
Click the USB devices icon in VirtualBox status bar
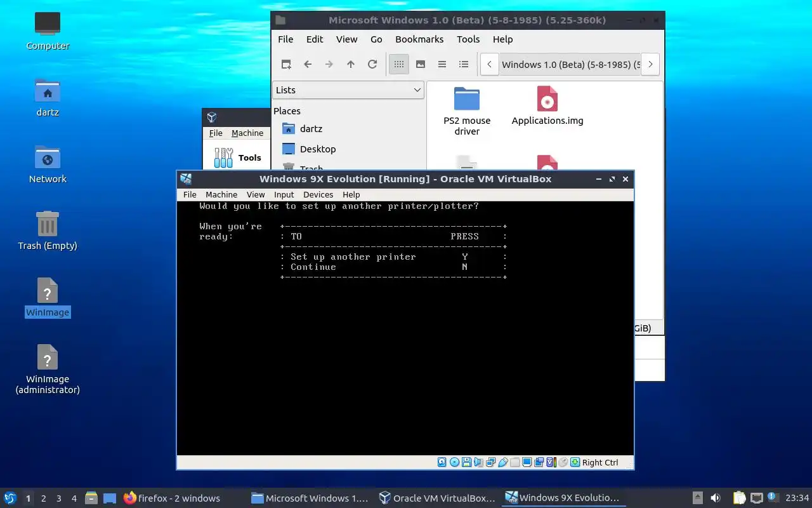[502, 462]
